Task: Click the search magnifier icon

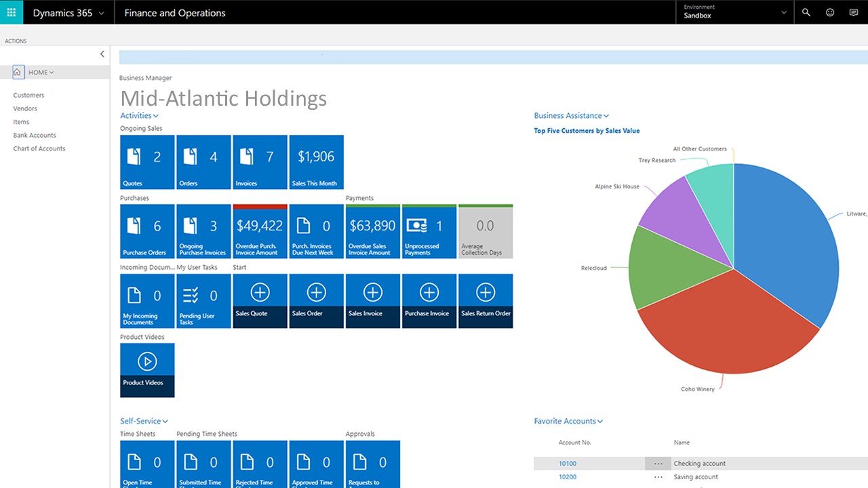Action: coord(806,12)
